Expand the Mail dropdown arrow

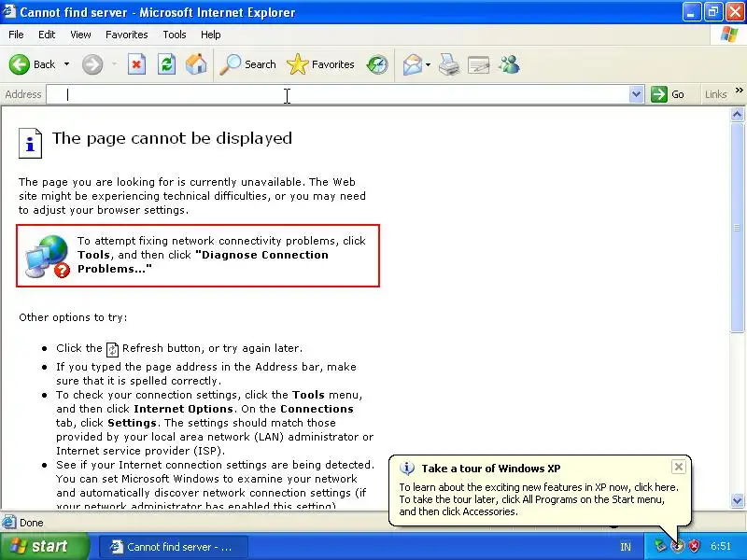click(429, 64)
